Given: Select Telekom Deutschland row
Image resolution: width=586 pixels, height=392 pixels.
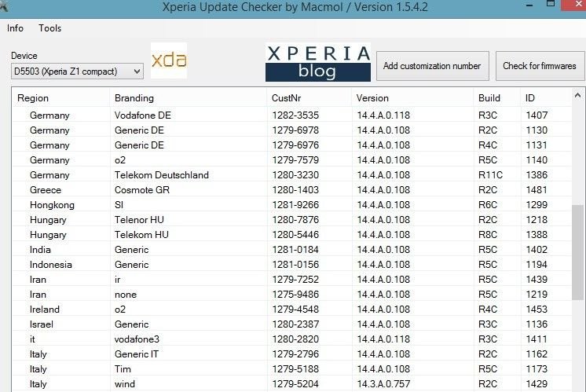Looking at the screenshot, I should point(292,175).
